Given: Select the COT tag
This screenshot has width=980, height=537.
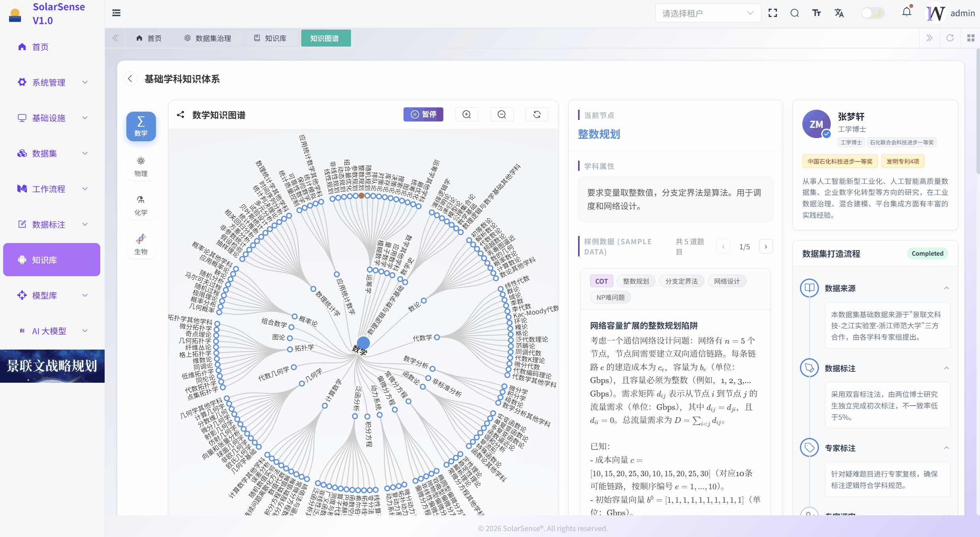Looking at the screenshot, I should (x=601, y=281).
